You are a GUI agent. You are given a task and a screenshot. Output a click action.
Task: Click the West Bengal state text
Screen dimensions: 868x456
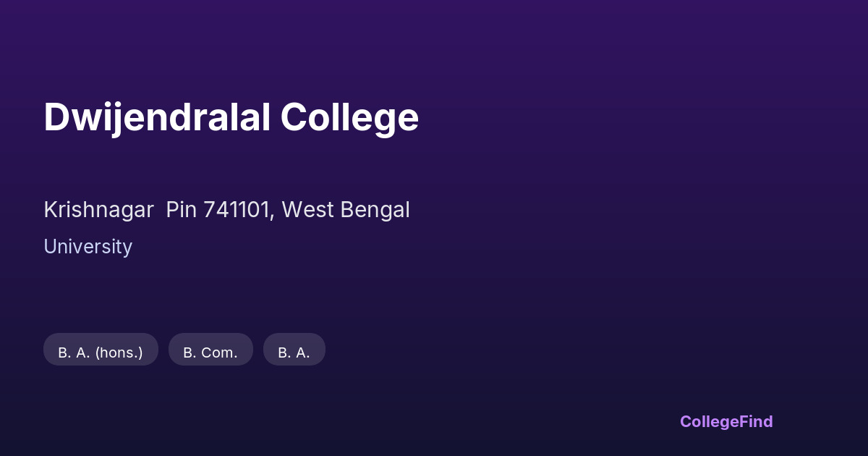point(346,210)
